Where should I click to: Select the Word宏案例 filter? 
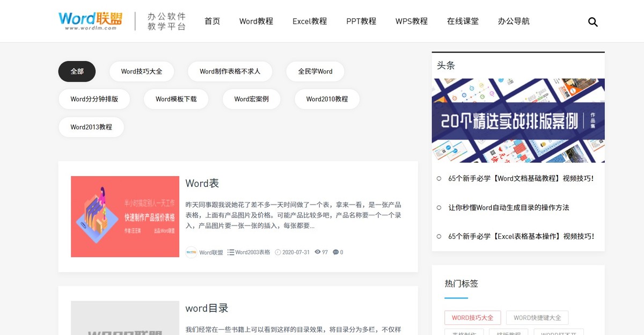pyautogui.click(x=251, y=99)
